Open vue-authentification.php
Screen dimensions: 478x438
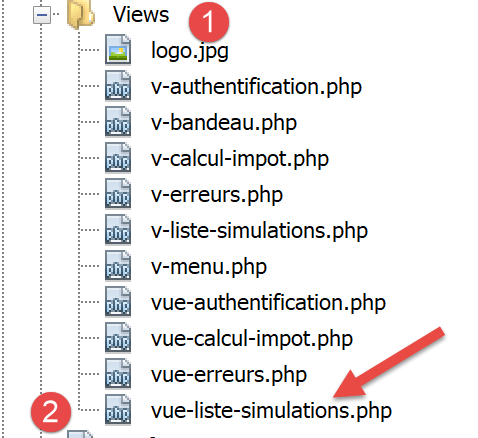268,303
